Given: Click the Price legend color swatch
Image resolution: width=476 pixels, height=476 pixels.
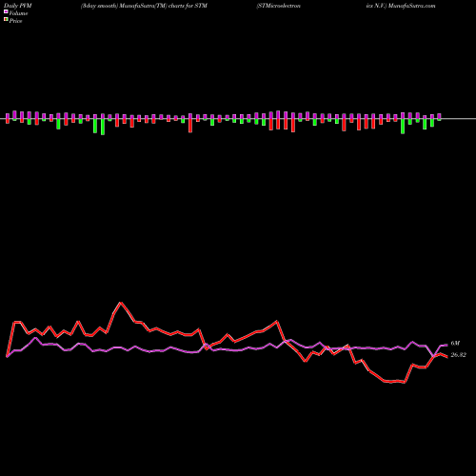Looking at the screenshot, I should 6,19.
